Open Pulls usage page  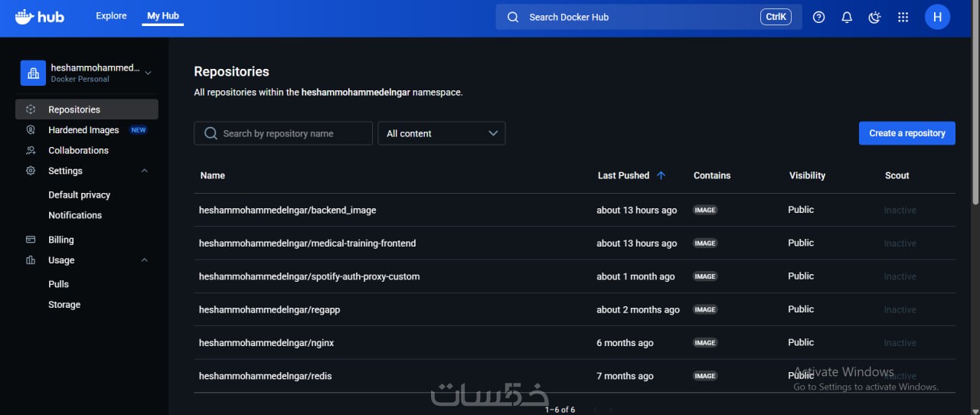pyautogui.click(x=58, y=284)
